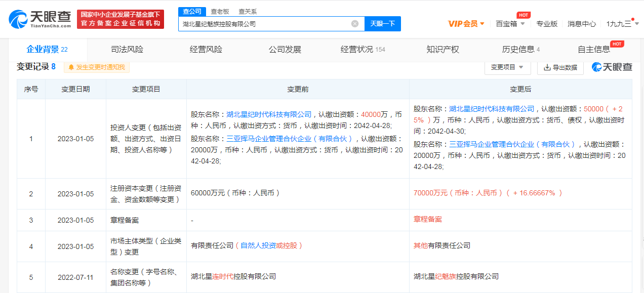Click 湖北星纪魅族控股有限公司 in the 变更后 column
Screen dimensions: 644x293
coord(456,276)
